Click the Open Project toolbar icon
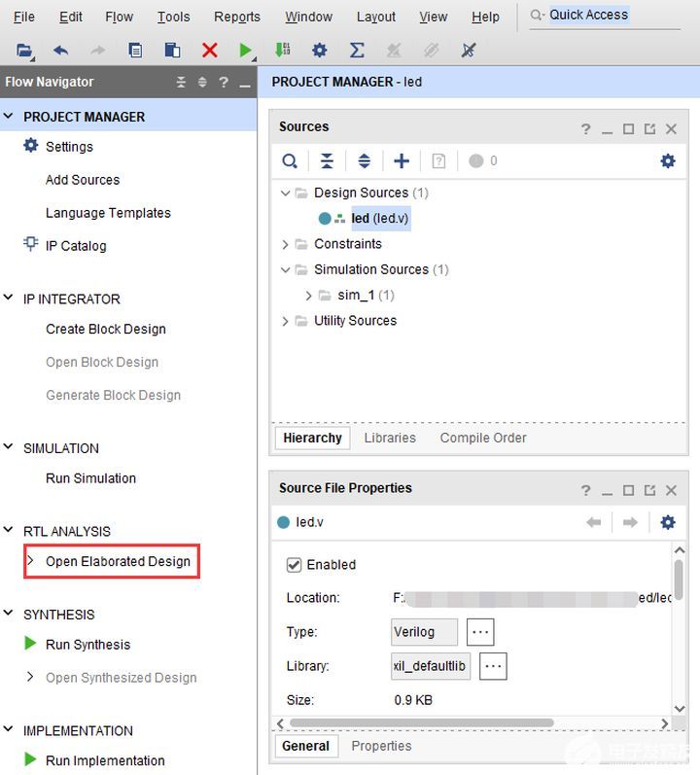Viewport: 700px width, 775px height. click(x=24, y=51)
